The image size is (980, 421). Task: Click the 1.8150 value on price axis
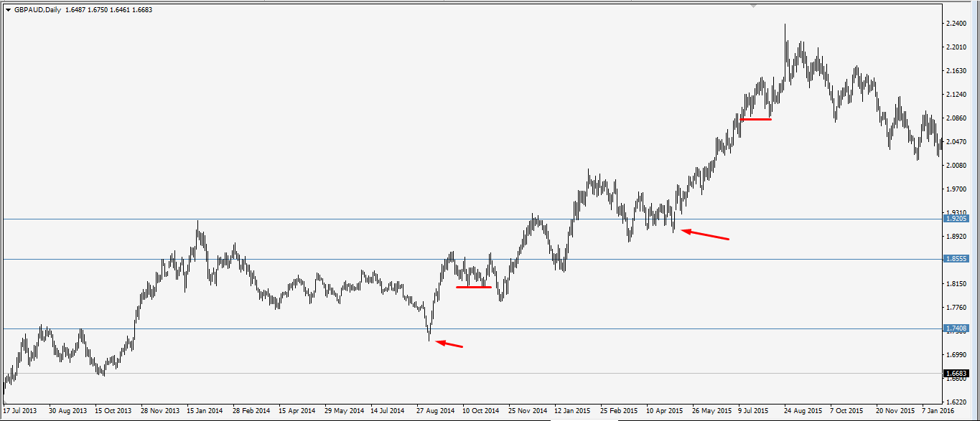point(956,284)
